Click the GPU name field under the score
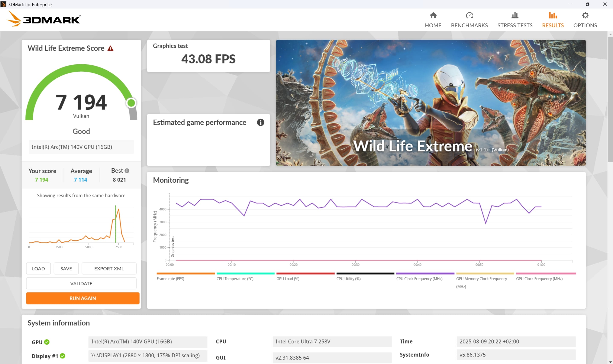Screen dimensions: 613x364 81,147
